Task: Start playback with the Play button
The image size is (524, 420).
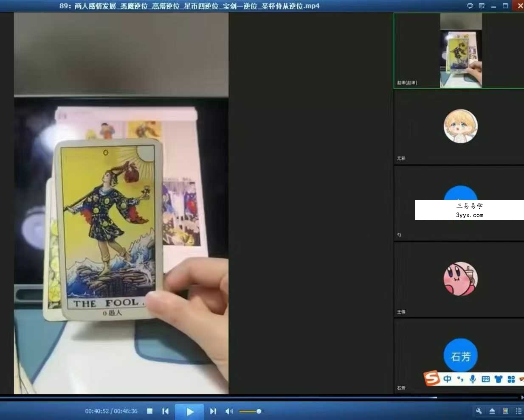Action: click(190, 411)
